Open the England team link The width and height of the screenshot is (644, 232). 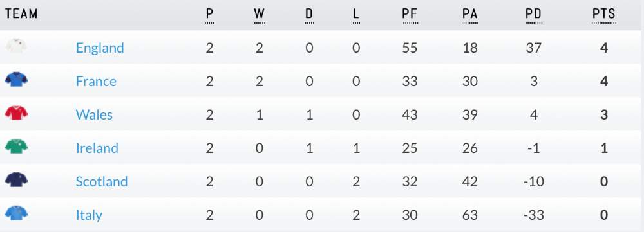coord(100,48)
